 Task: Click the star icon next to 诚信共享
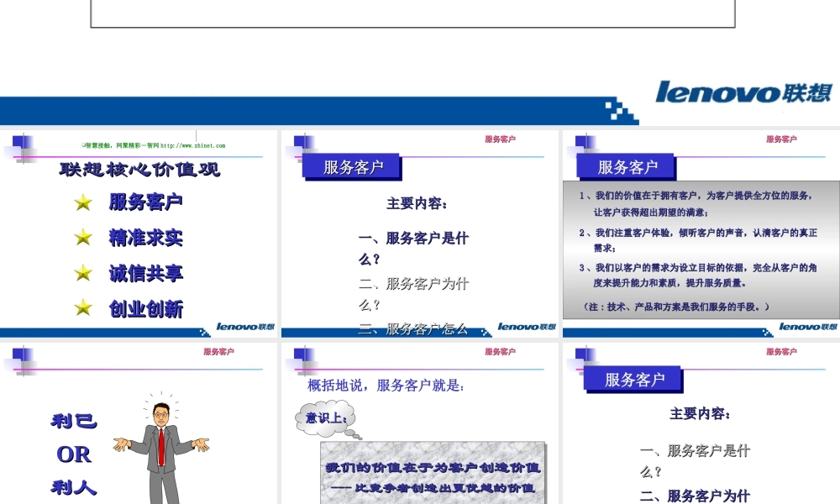(81, 274)
